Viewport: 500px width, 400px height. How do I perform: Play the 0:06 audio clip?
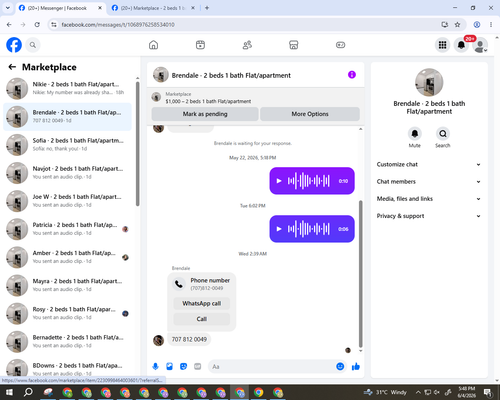pos(279,229)
